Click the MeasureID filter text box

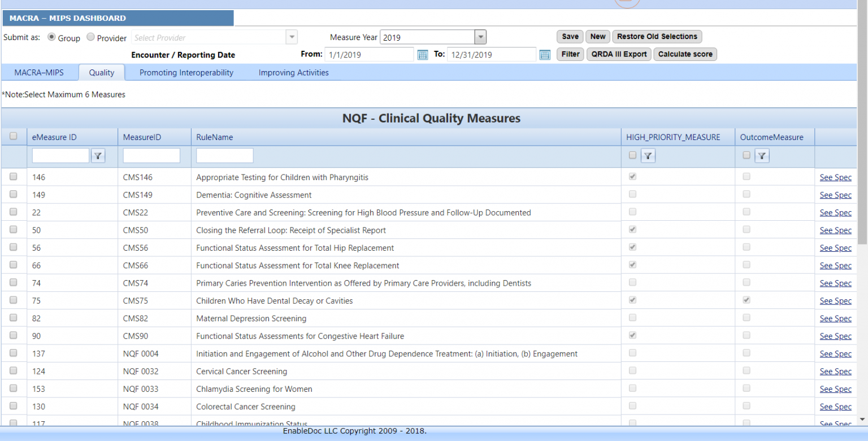coord(151,155)
